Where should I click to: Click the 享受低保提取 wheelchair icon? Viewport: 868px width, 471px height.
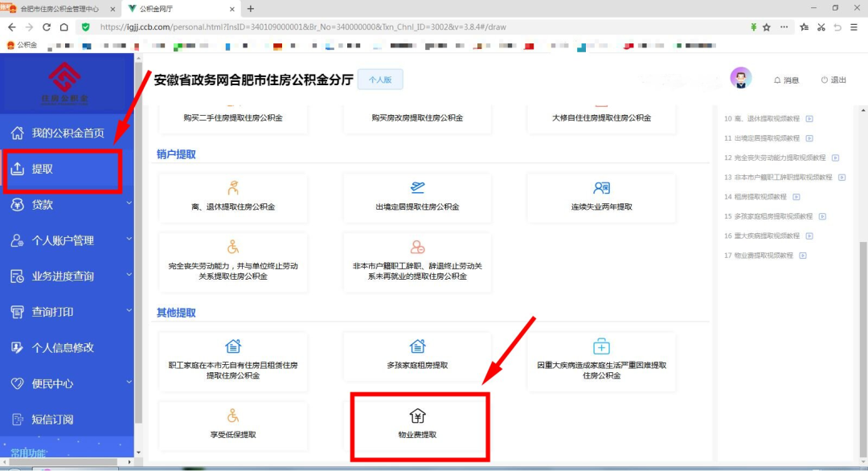coord(233,416)
